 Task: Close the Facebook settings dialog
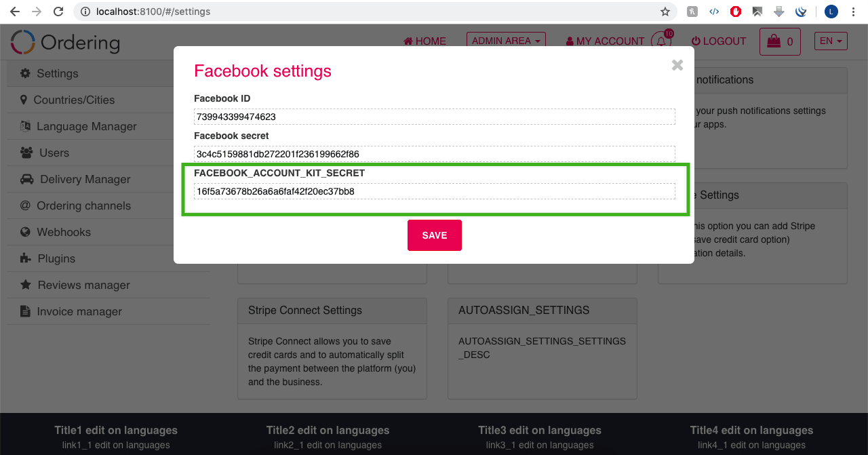[x=677, y=65]
